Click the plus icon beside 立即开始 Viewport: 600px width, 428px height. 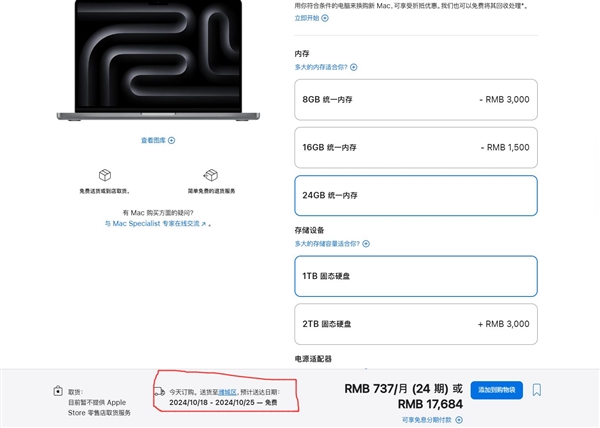(330, 18)
